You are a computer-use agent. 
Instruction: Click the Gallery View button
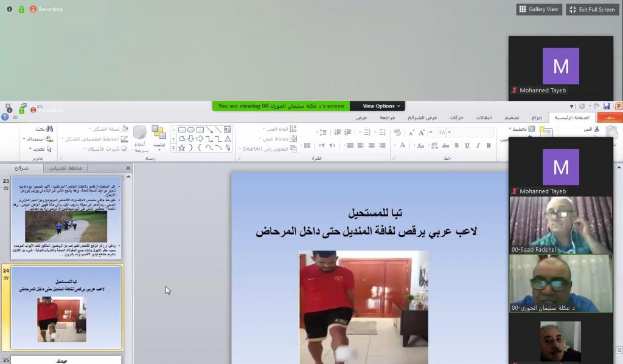(x=539, y=9)
